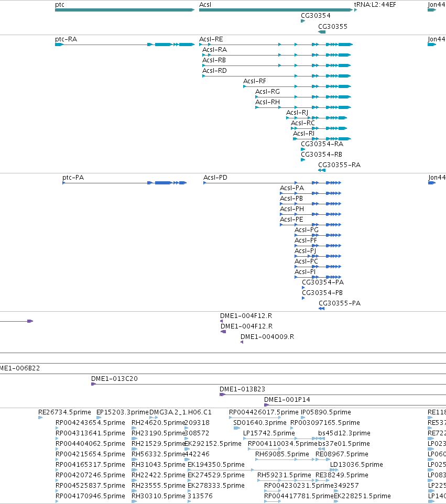
Task: Select the Acsl-RJ transcript label
Action: [297, 113]
